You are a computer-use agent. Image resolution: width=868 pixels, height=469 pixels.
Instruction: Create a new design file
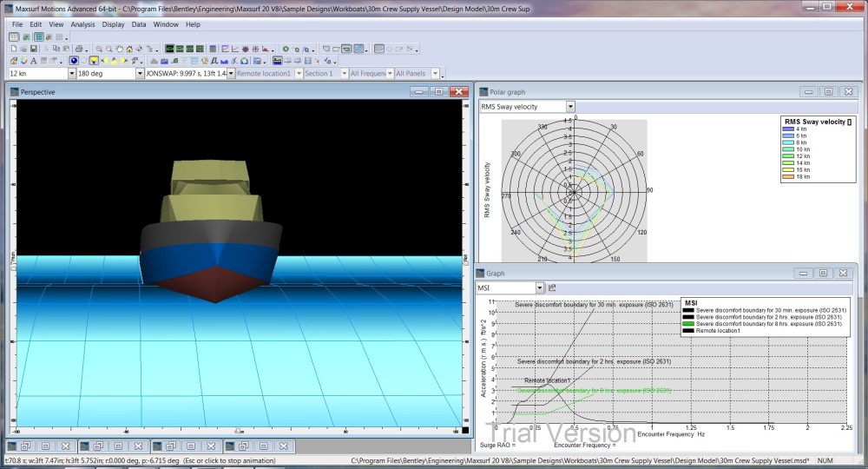(x=13, y=49)
